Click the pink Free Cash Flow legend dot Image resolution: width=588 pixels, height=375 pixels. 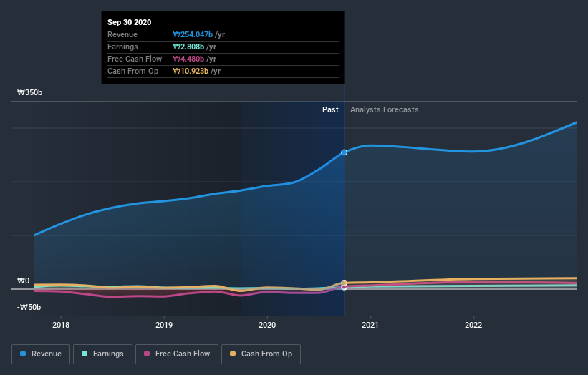coord(147,354)
